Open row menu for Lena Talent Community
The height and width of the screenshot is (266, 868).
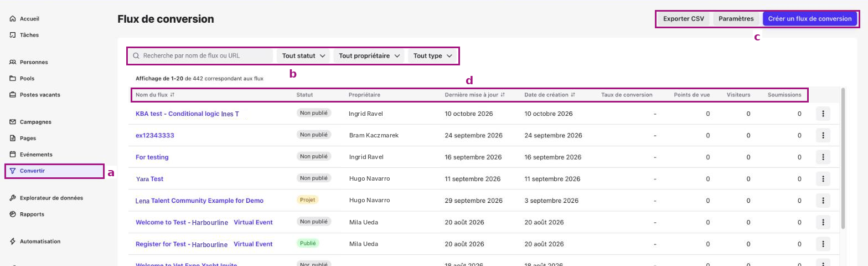coord(823,201)
